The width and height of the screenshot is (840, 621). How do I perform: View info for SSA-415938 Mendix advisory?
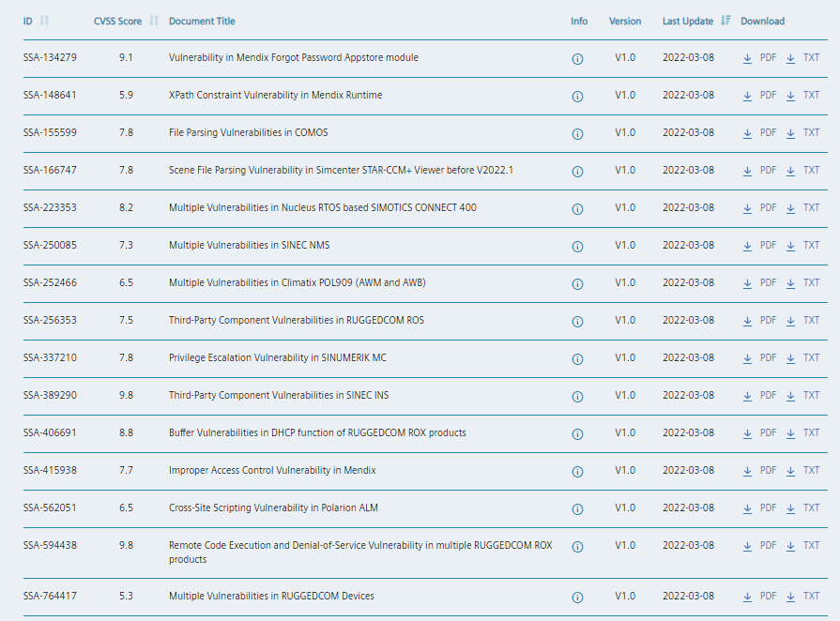click(x=577, y=472)
